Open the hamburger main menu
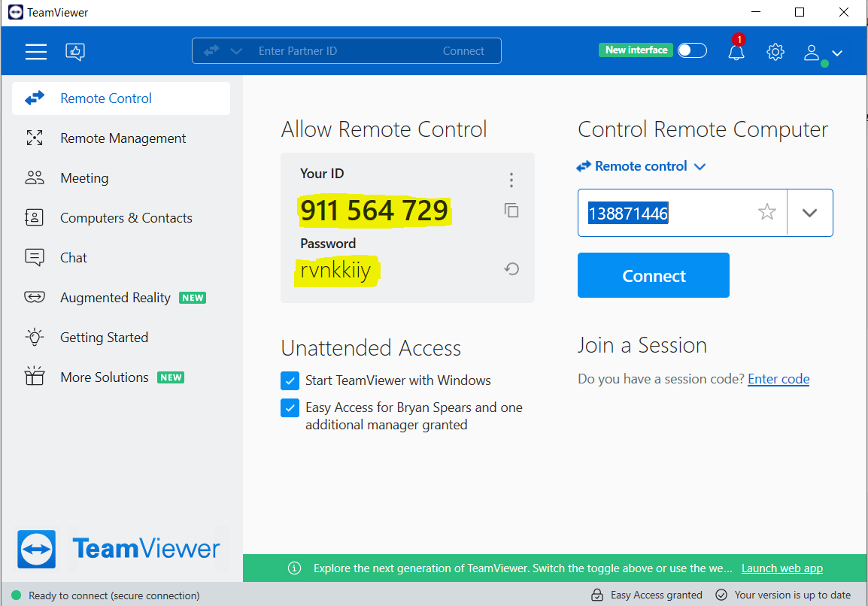 (36, 51)
